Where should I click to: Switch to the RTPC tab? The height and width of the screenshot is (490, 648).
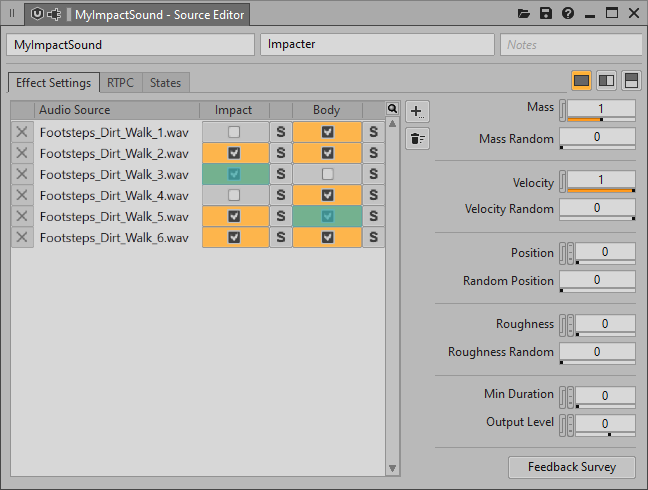[x=120, y=83]
